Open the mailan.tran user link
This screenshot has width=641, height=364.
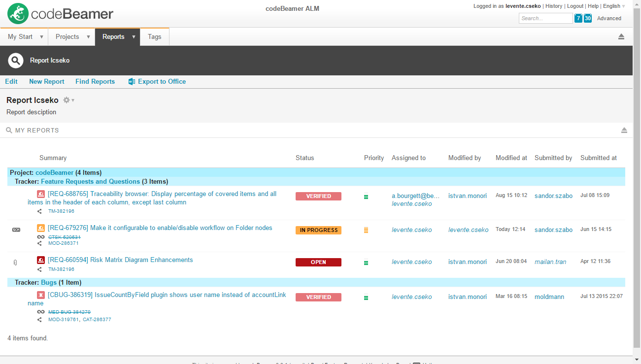[x=550, y=262]
